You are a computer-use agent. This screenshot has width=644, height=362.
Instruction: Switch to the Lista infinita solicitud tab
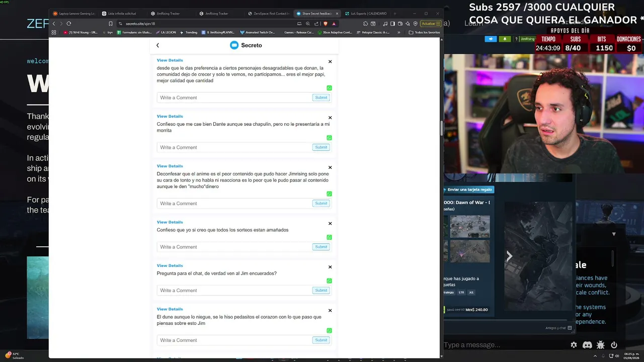tap(122, 14)
